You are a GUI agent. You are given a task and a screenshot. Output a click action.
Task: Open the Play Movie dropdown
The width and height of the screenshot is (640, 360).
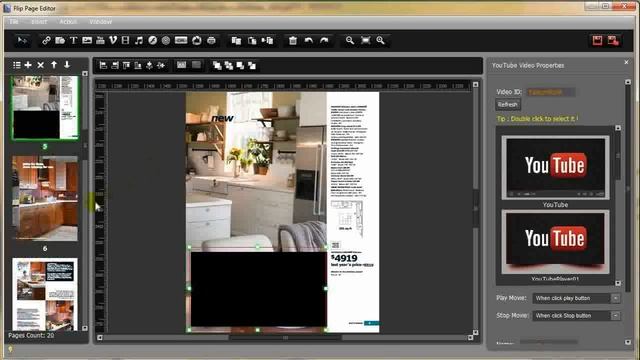click(615, 298)
